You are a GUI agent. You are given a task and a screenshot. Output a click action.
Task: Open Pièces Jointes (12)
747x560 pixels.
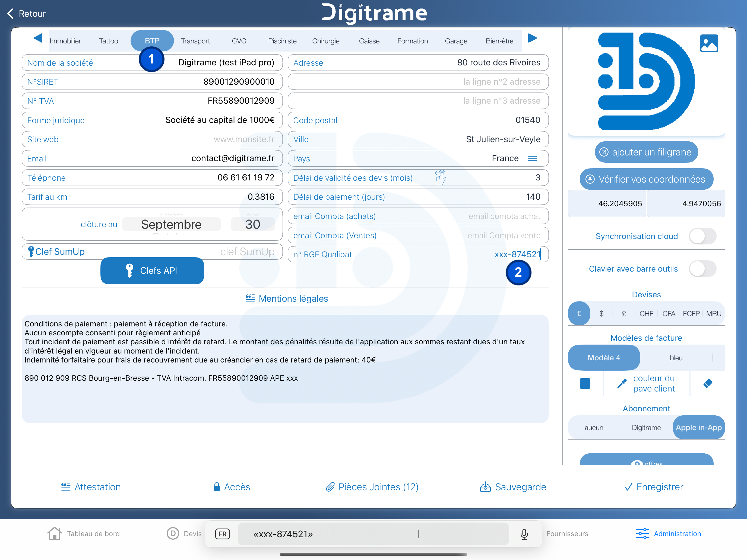372,487
